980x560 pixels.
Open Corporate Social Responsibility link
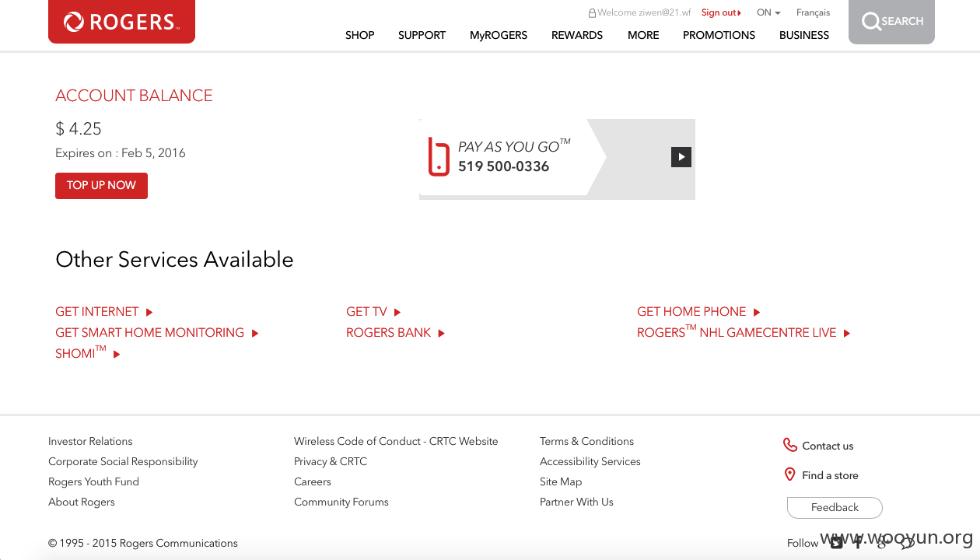tap(123, 461)
